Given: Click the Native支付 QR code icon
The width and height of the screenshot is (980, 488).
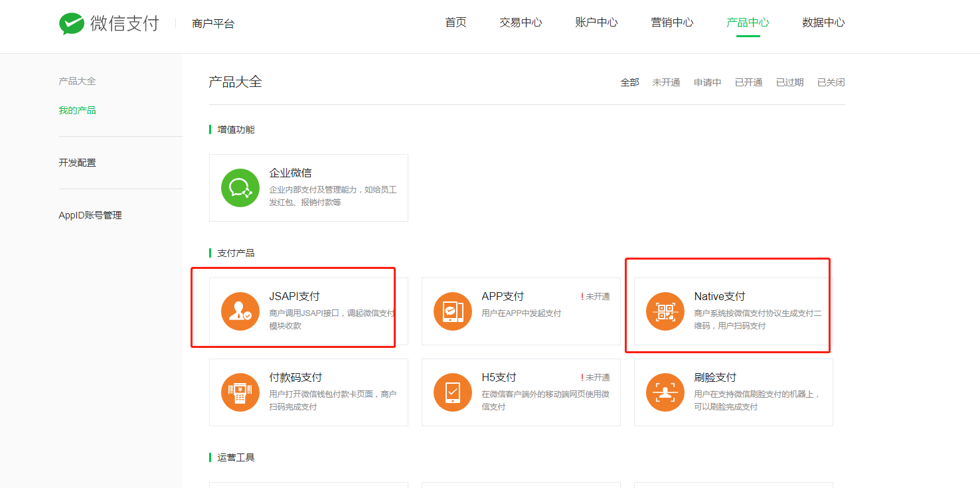Looking at the screenshot, I should pyautogui.click(x=665, y=311).
